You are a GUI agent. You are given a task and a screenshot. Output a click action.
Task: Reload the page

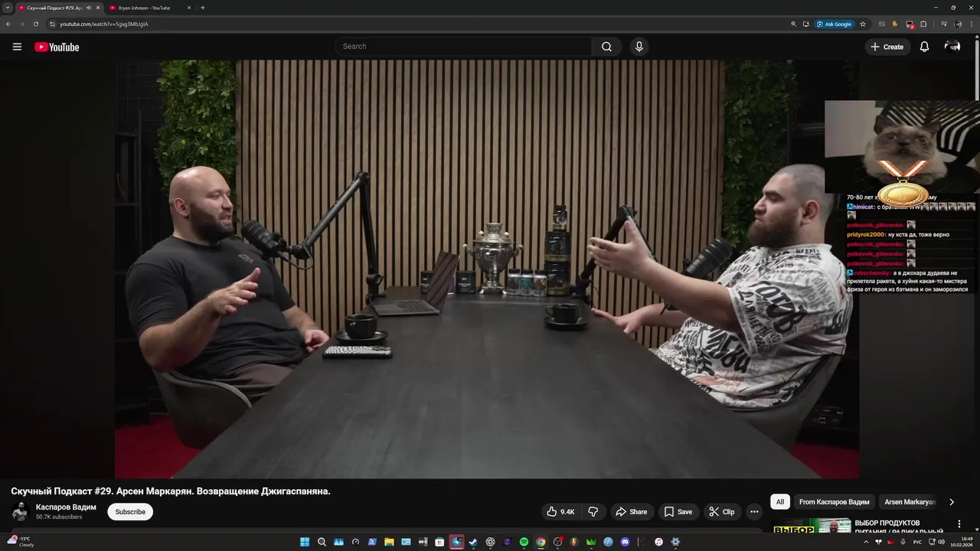coord(36,24)
